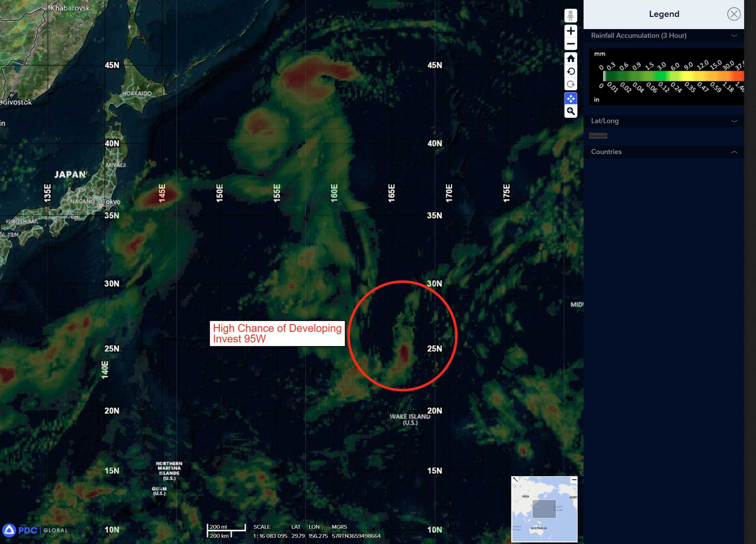Screen dimensions: 756x544
Task: Go back to the previous map extent
Action: [x=571, y=71]
